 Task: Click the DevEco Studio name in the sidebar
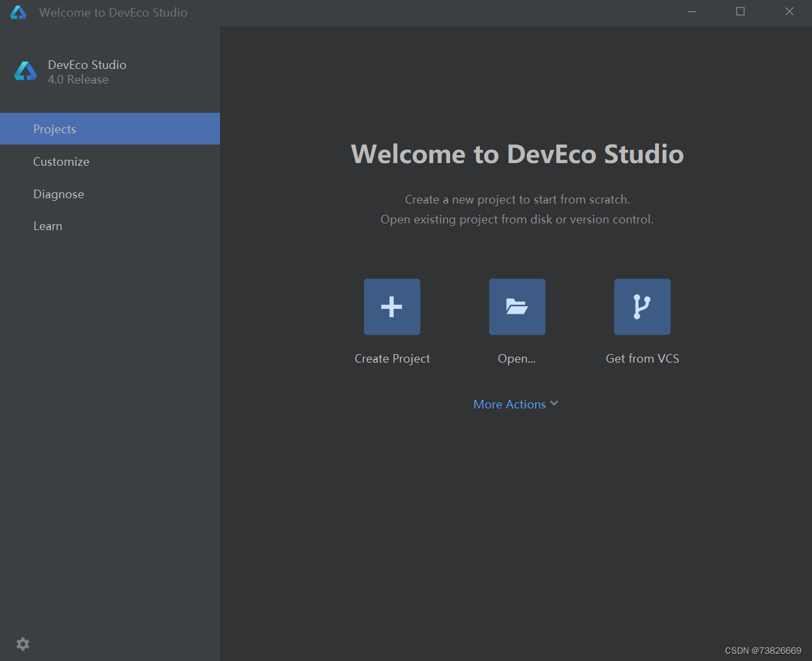point(87,64)
